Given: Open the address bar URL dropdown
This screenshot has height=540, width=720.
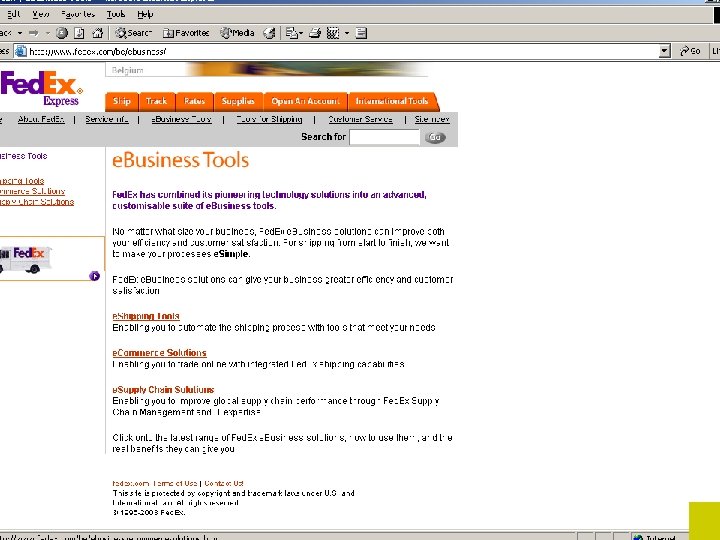Looking at the screenshot, I should click(664, 51).
